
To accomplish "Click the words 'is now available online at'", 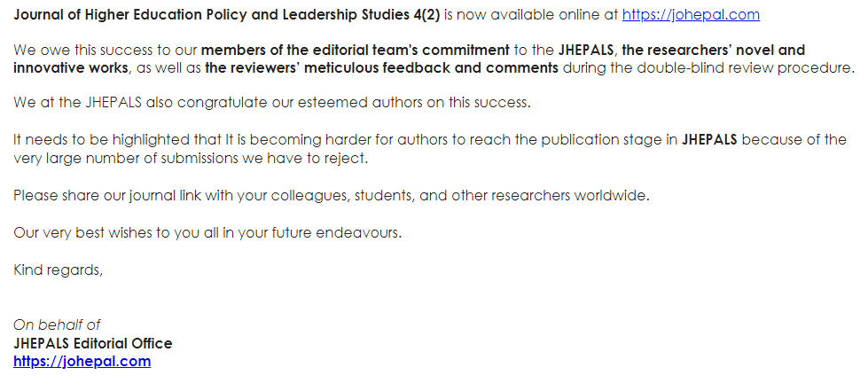I will tap(531, 14).
